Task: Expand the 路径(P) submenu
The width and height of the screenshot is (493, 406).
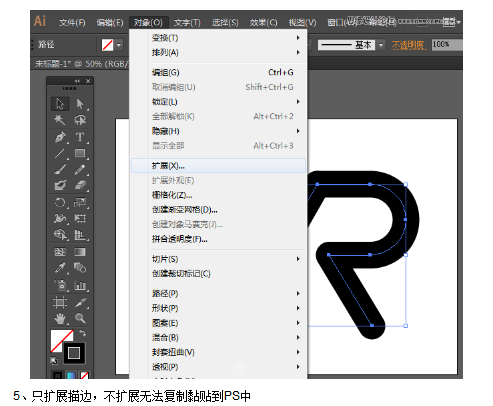Action: click(x=218, y=294)
